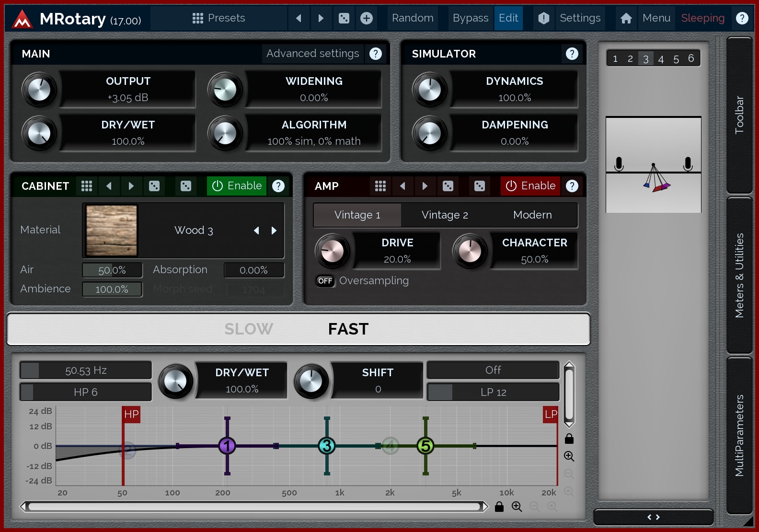Click the Air 50.0% slider
759x532 pixels.
click(112, 270)
